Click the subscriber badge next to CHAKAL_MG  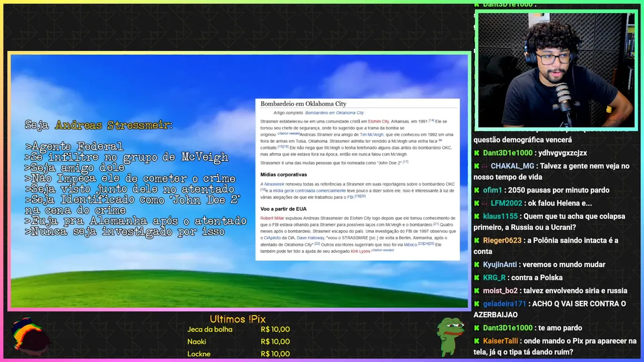click(x=485, y=166)
